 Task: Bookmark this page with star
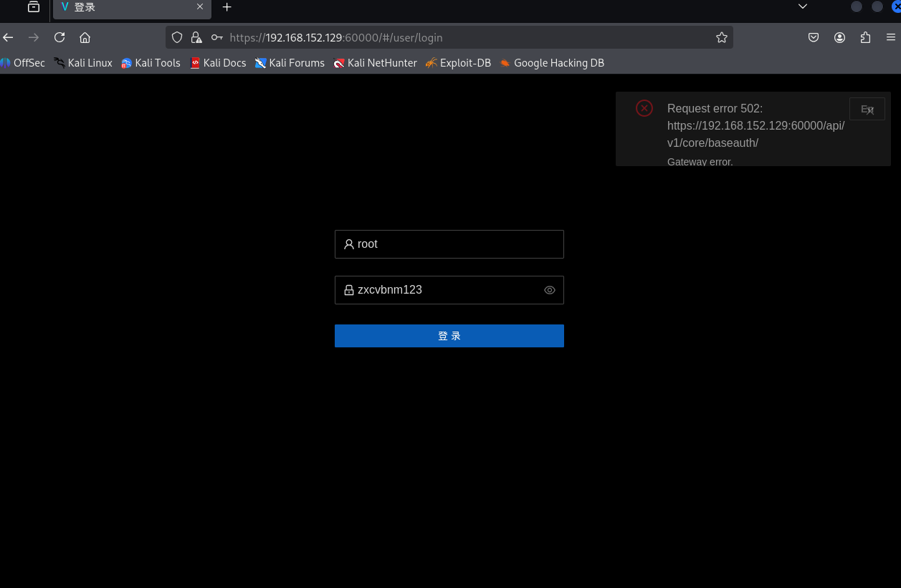pyautogui.click(x=722, y=37)
